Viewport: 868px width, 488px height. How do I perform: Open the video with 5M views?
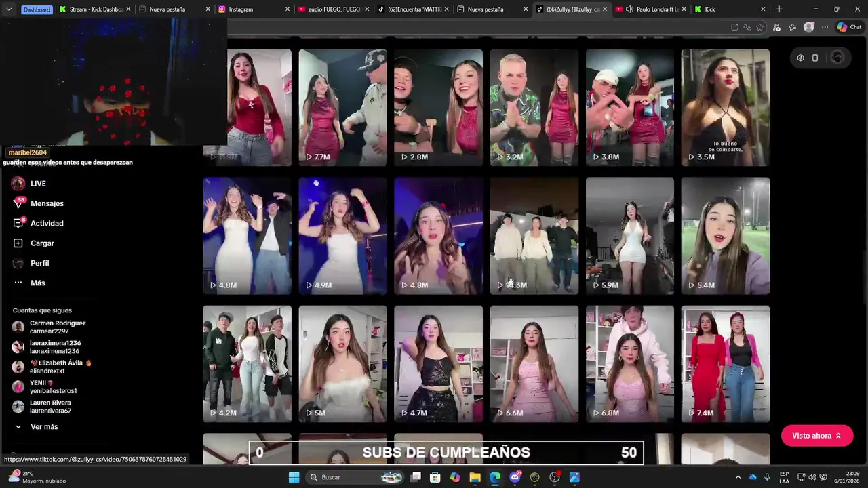click(342, 364)
